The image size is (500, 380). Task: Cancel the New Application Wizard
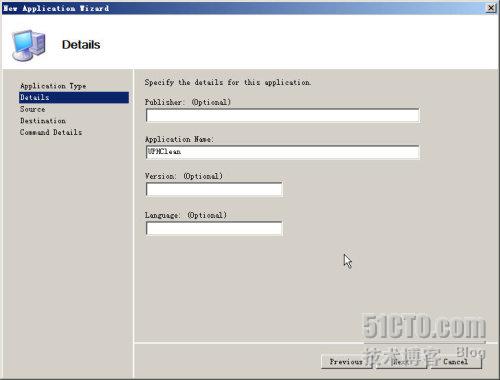pyautogui.click(x=456, y=362)
